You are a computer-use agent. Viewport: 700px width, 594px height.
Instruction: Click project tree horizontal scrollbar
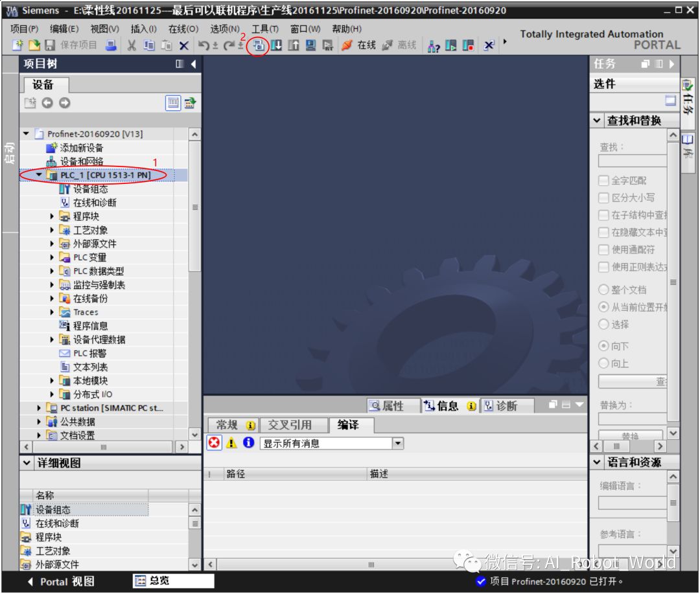pyautogui.click(x=103, y=447)
